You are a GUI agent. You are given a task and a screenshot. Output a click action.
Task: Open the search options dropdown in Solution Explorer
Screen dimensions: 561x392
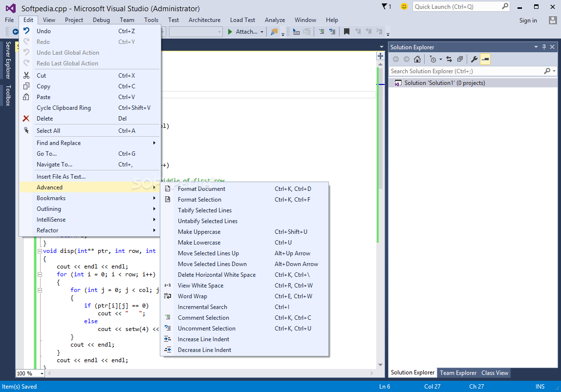[554, 71]
